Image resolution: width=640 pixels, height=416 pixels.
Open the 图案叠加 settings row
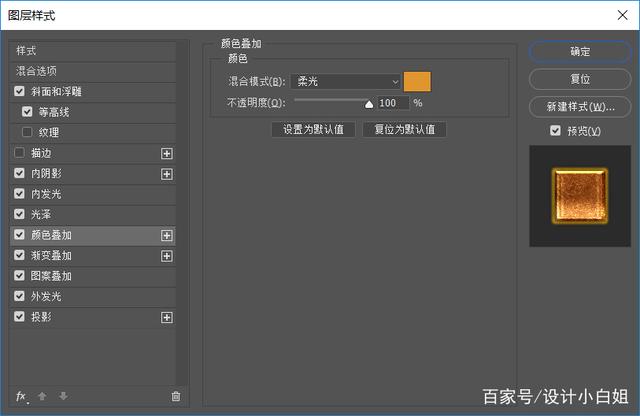pos(93,276)
